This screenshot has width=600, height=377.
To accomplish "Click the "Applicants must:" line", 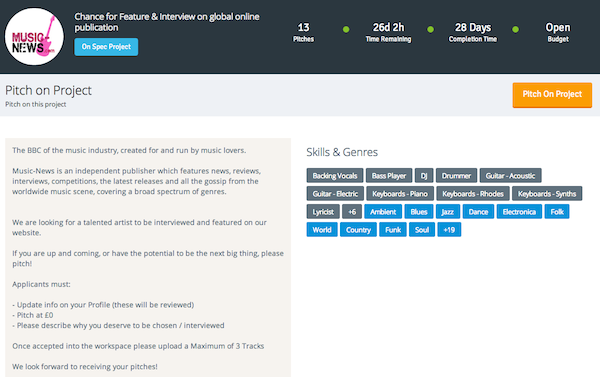I will [x=41, y=284].
